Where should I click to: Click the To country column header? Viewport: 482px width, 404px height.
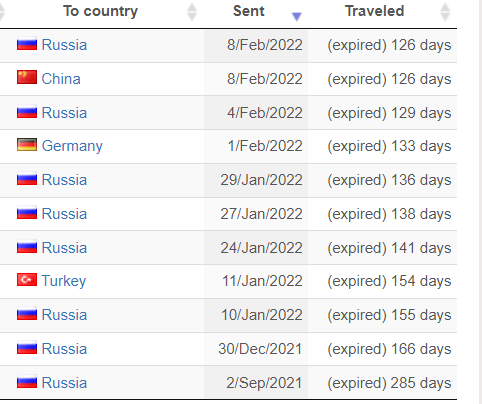coord(100,11)
